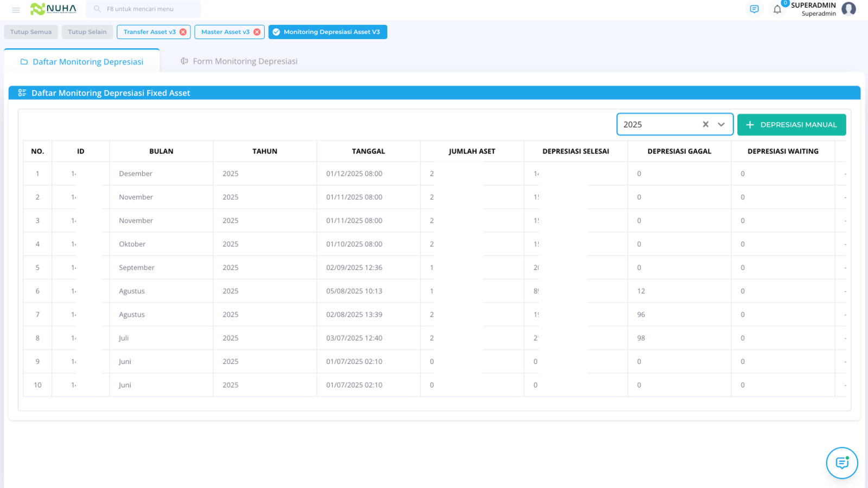Click the list icon in panel header
868x488 pixels.
pos(22,93)
